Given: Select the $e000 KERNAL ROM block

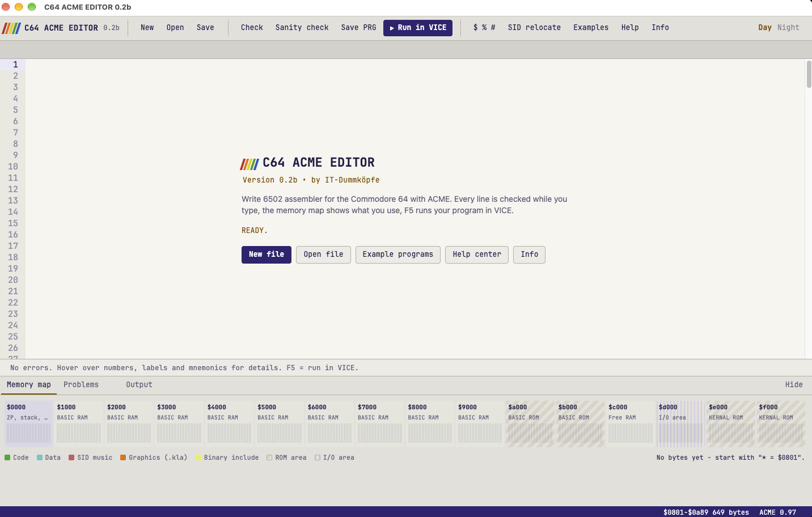Looking at the screenshot, I should (x=731, y=424).
